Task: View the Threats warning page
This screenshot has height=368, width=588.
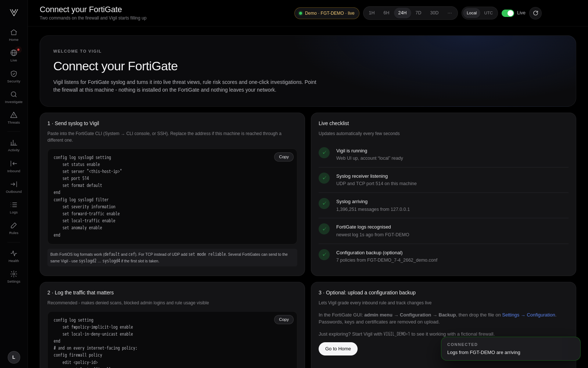Action: [14, 118]
